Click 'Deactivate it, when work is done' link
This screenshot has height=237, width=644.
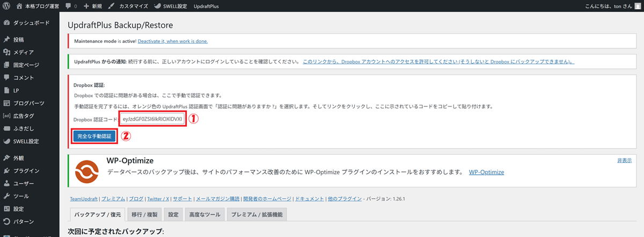(172, 41)
